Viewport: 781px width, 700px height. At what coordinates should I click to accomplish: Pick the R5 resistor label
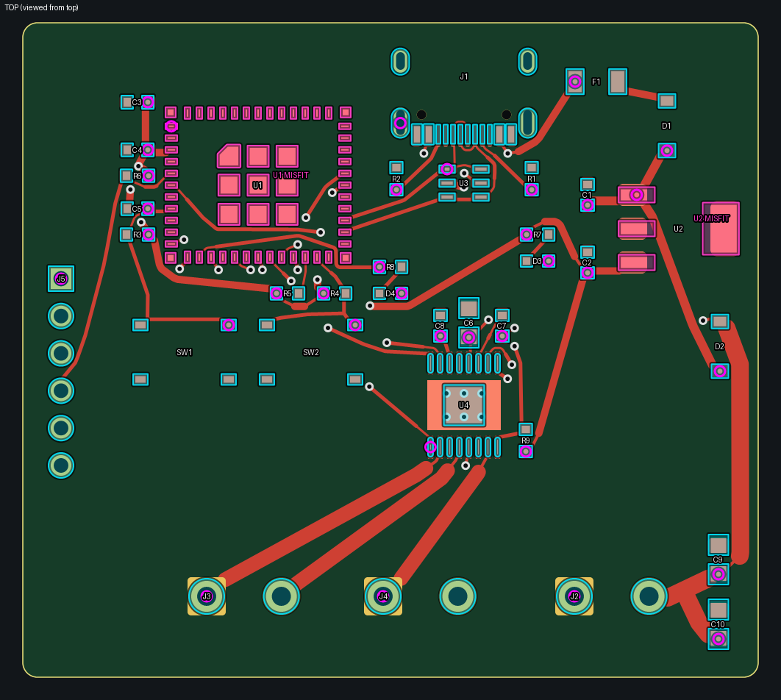[x=288, y=293]
